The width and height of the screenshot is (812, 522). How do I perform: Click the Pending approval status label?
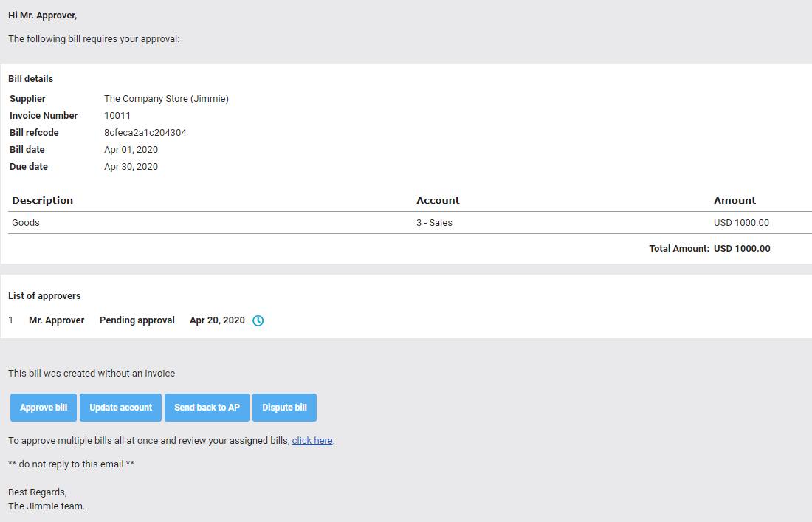tap(137, 320)
